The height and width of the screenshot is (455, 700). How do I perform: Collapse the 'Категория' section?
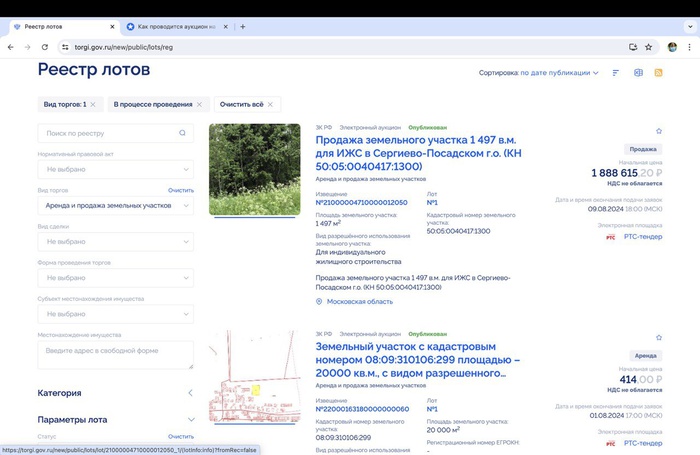[190, 393]
